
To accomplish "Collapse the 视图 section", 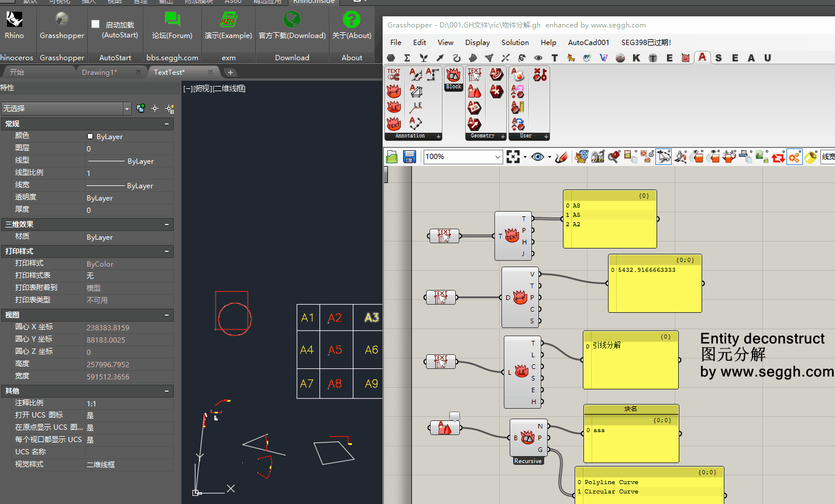I will tap(167, 315).
